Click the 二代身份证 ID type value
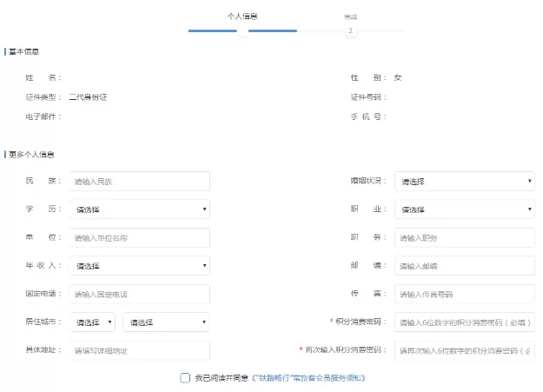Viewport: 543px width, 392px height. [88, 97]
